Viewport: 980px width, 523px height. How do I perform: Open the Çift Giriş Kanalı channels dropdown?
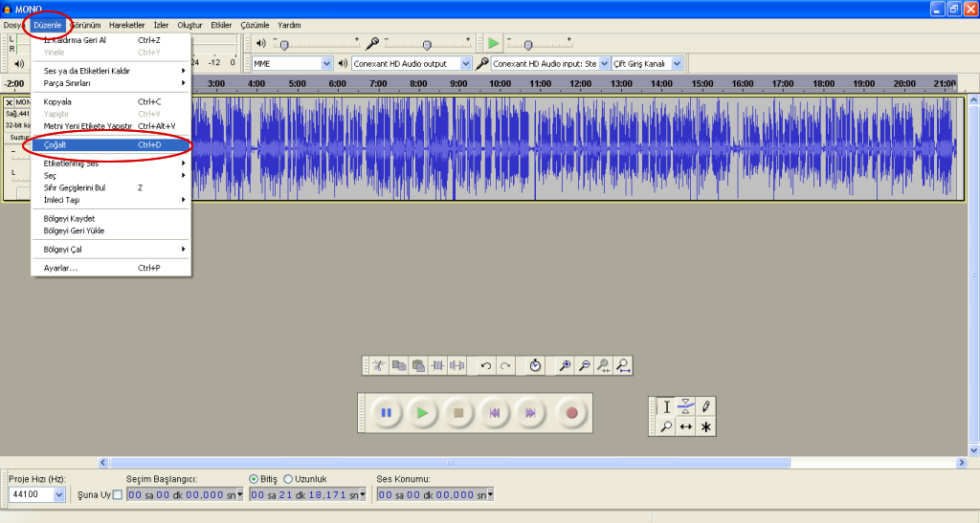coord(677,64)
